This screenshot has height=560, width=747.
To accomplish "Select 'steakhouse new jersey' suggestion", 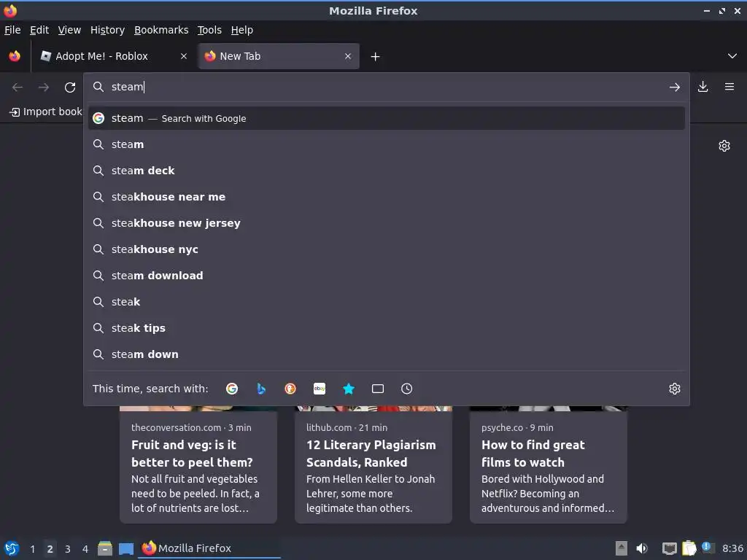I will pos(387,223).
